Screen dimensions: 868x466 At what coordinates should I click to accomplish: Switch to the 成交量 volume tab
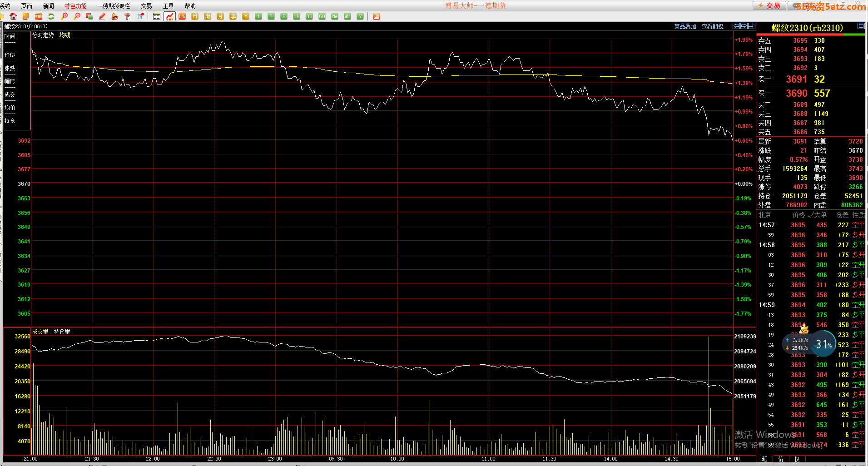point(40,332)
